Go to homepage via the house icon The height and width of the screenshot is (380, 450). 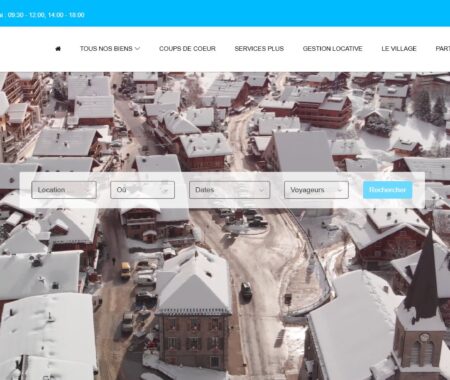[58, 49]
